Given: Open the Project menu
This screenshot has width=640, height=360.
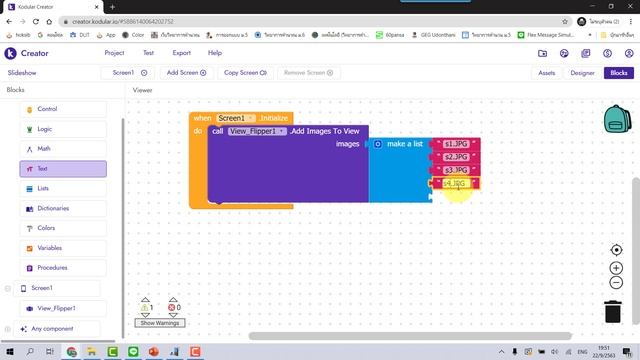Looking at the screenshot, I should pos(114,53).
